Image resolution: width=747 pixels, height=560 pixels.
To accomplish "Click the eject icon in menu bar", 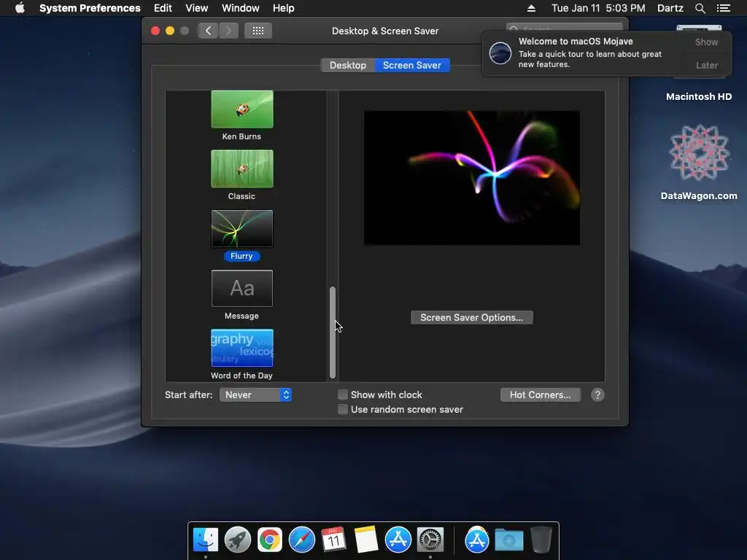I will [x=531, y=8].
